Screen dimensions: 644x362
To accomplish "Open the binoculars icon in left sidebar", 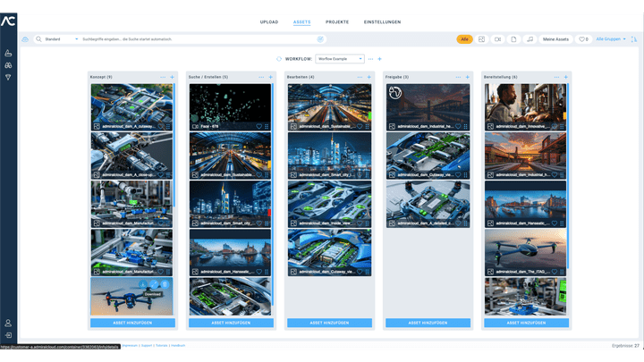I will 8,65.
